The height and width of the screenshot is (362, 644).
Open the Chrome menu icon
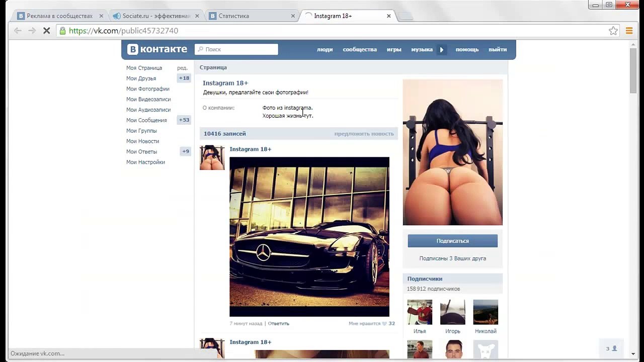pos(629,31)
